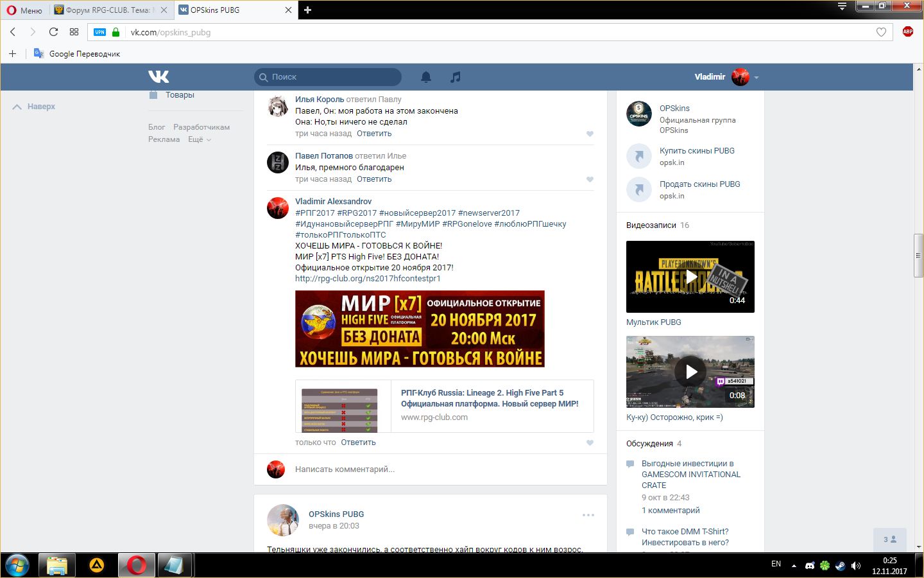Open Steam icon in system tray
This screenshot has width=924, height=578.
point(840,566)
